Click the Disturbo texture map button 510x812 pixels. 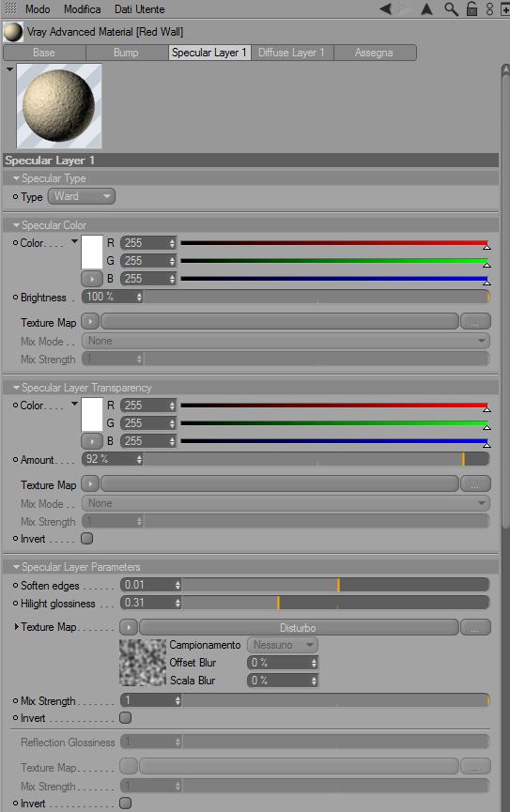(x=299, y=628)
